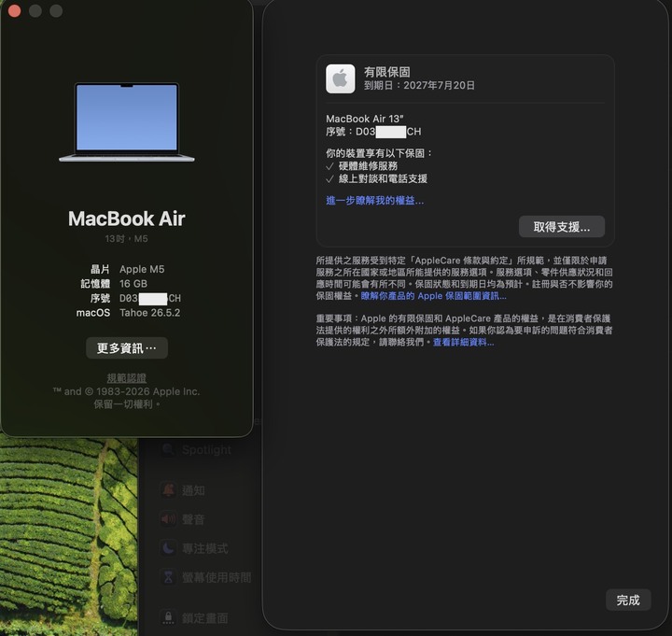The width and height of the screenshot is (672, 636).
Task: Select 聲音 in the settings sidebar
Action: point(193,519)
